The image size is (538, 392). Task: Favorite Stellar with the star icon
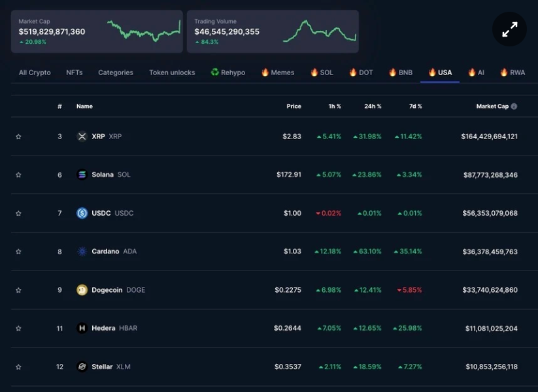coord(18,367)
